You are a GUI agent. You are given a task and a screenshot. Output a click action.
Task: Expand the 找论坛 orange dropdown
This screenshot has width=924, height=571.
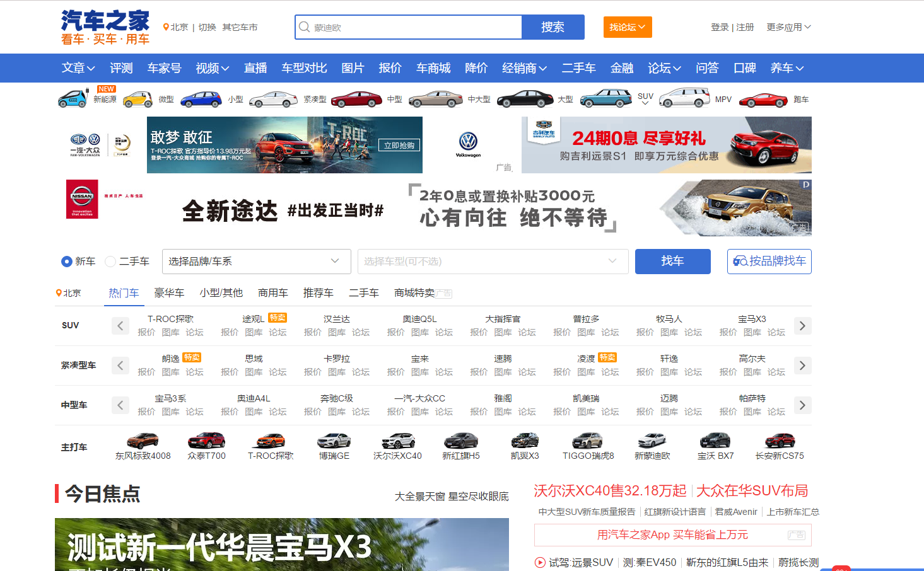pos(627,27)
